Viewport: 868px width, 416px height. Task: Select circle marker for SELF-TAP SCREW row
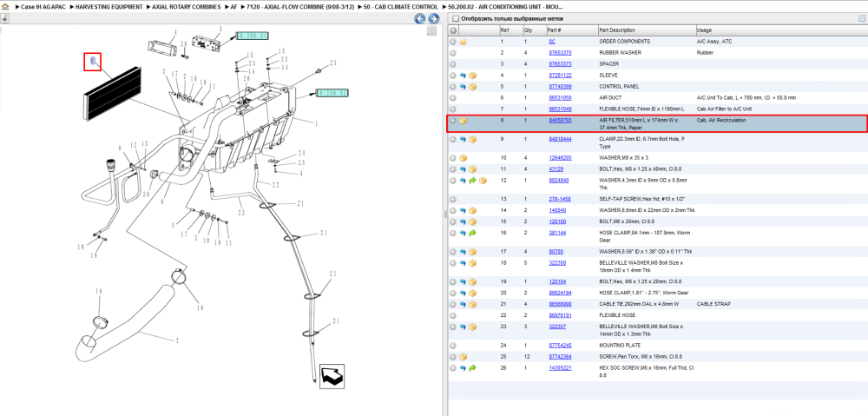[x=453, y=199]
